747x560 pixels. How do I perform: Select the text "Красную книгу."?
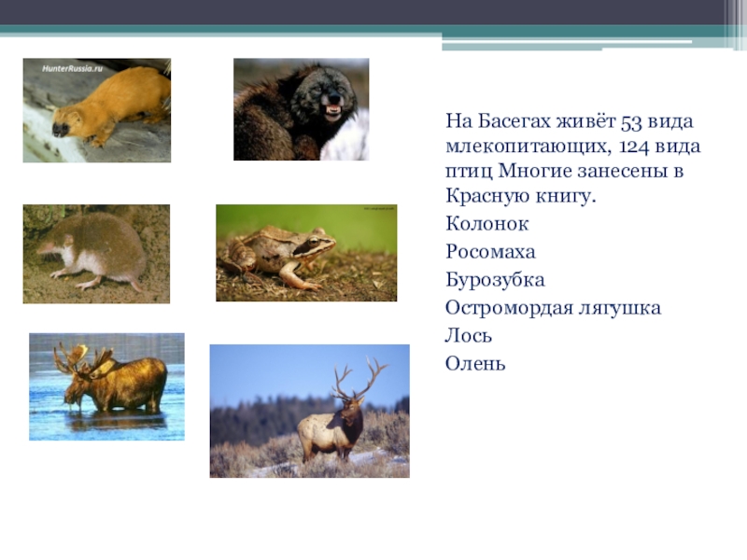(521, 196)
